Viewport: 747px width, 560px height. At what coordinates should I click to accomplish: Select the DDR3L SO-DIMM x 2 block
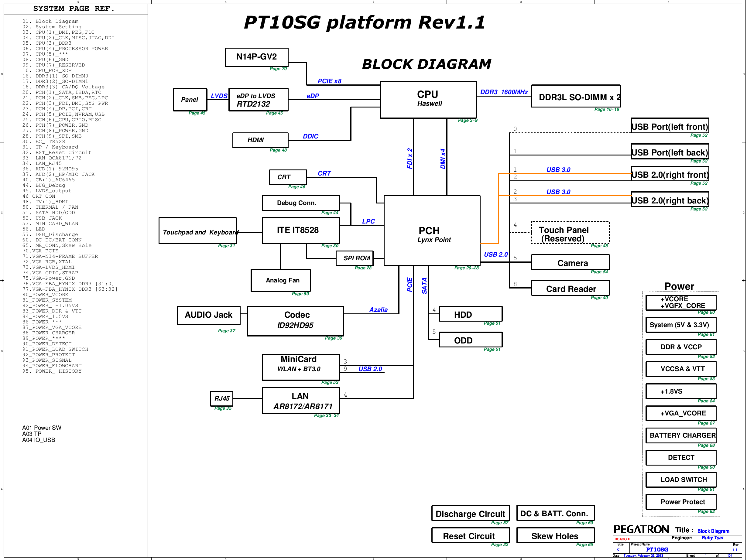[576, 96]
